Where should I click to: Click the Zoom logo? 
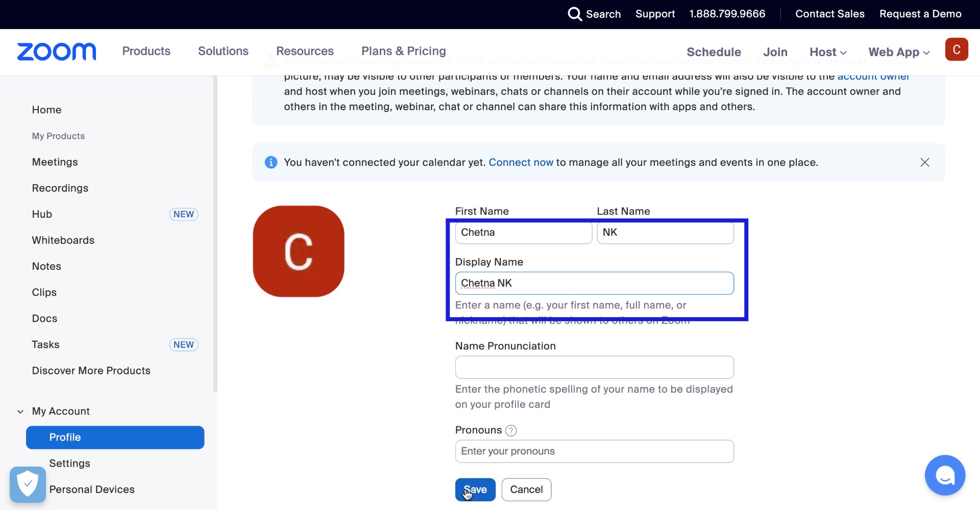(x=56, y=52)
